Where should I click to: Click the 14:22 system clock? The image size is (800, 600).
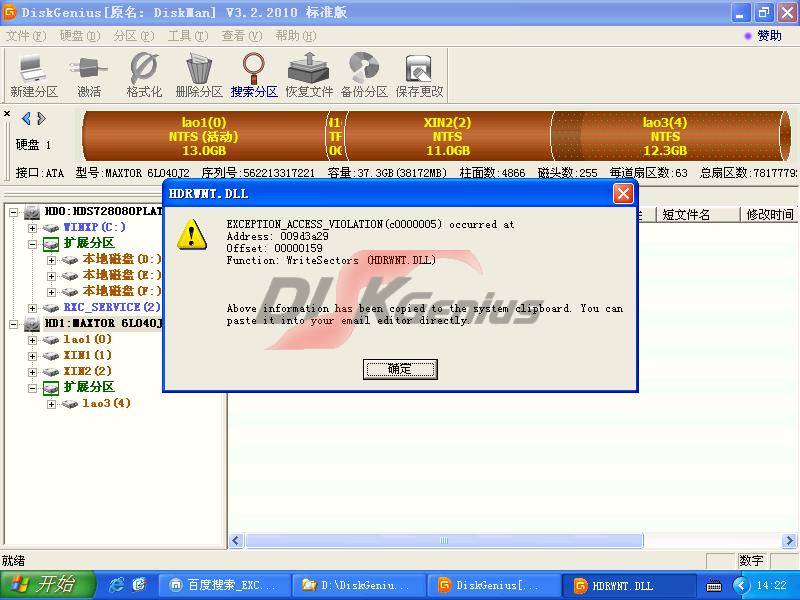[771, 585]
